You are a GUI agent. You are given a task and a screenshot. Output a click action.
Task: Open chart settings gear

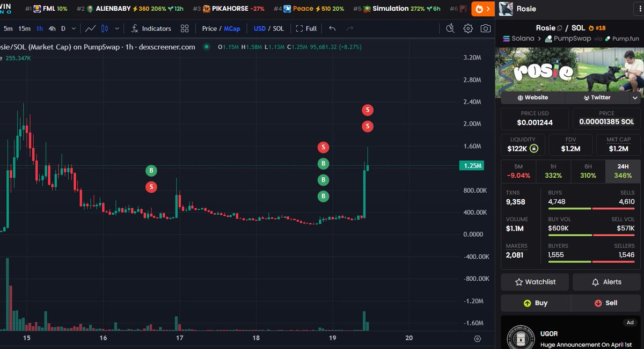[468, 28]
